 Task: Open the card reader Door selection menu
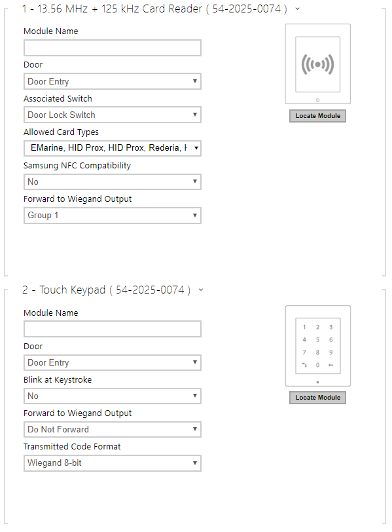pos(112,81)
